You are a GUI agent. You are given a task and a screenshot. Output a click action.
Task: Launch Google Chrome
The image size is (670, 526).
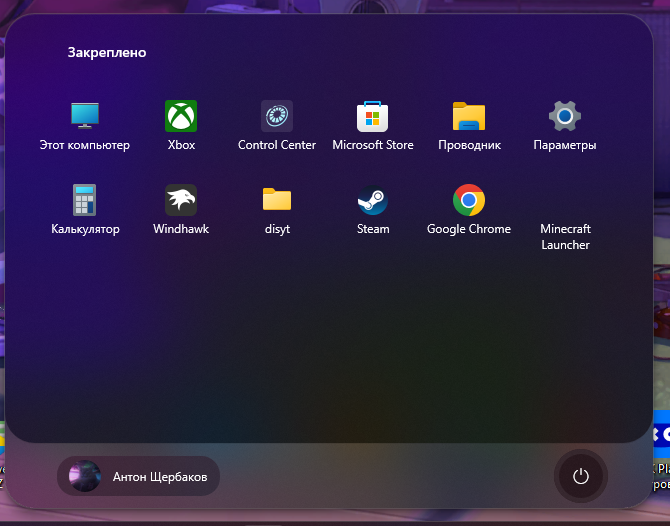tap(469, 210)
